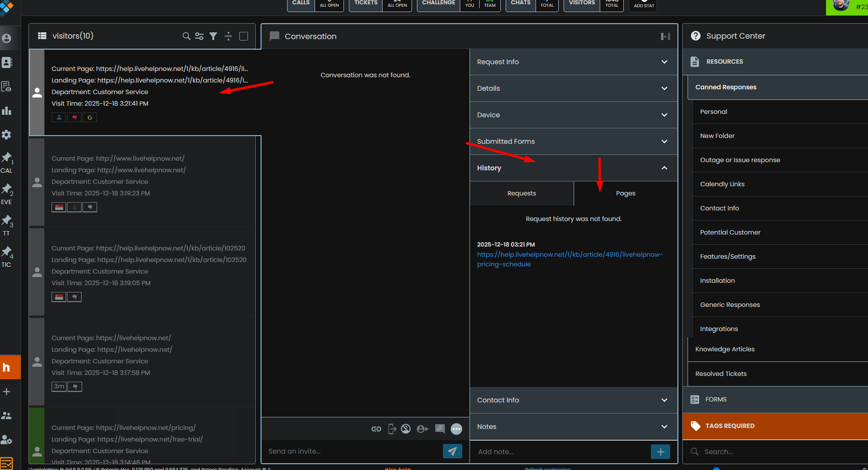Viewport: 868px width, 470px height.
Task: Switch to the Requests history tab
Action: (522, 193)
